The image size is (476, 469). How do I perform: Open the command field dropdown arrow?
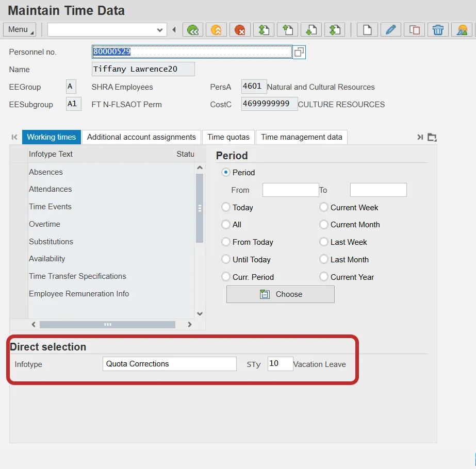[x=159, y=30]
